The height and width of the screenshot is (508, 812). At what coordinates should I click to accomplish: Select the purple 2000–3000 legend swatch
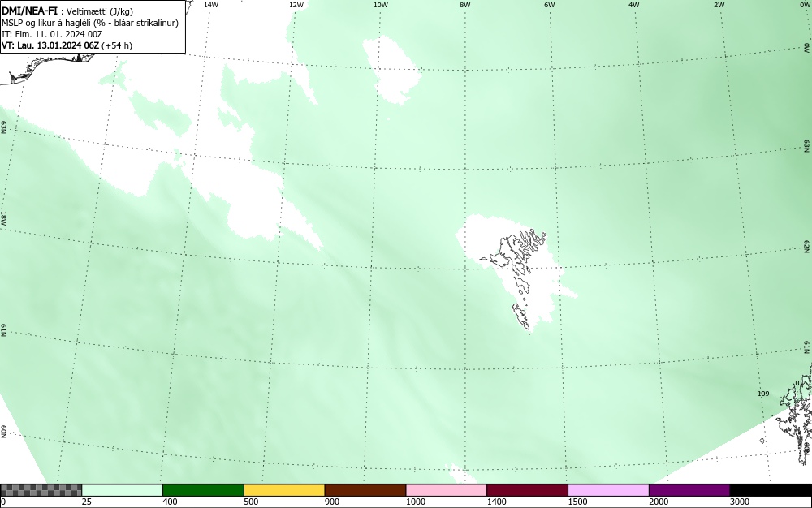(x=689, y=490)
